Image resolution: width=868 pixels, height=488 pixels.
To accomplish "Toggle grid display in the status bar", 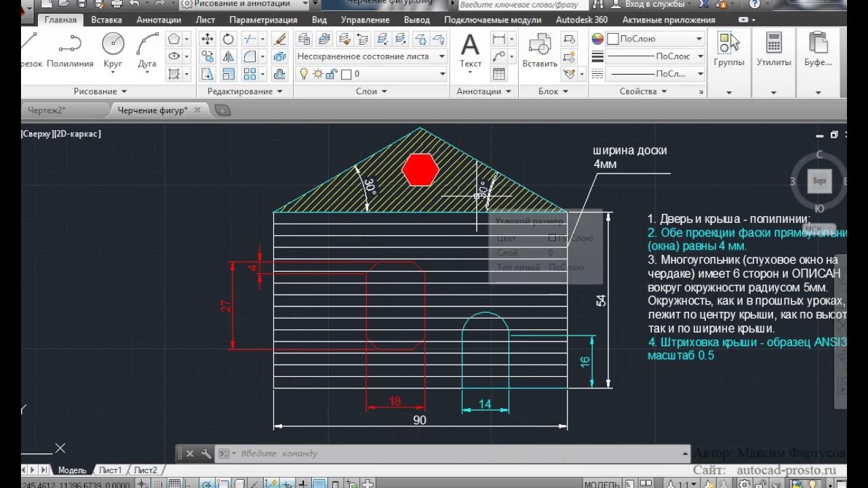I will pos(174,484).
